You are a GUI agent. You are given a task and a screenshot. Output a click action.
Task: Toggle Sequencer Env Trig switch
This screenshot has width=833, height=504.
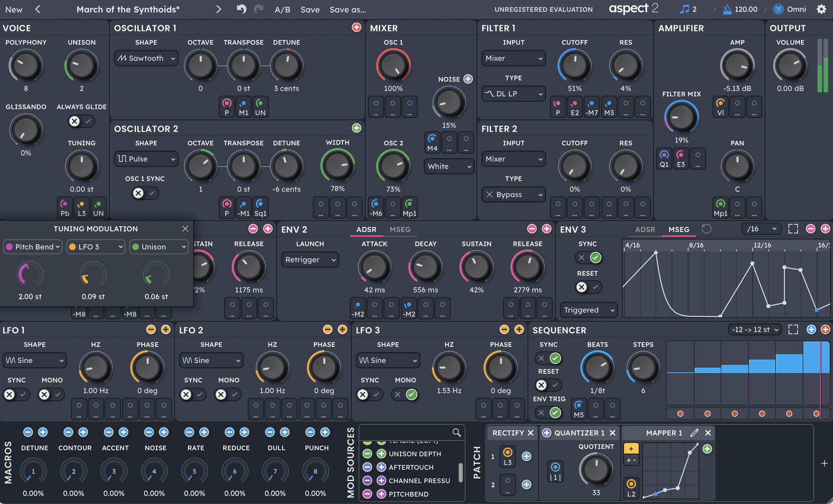click(x=548, y=413)
